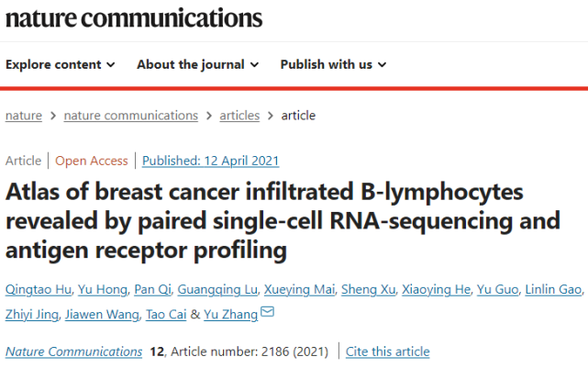588x368 pixels.
Task: Navigate to articles breadcrumb
Action: click(239, 116)
